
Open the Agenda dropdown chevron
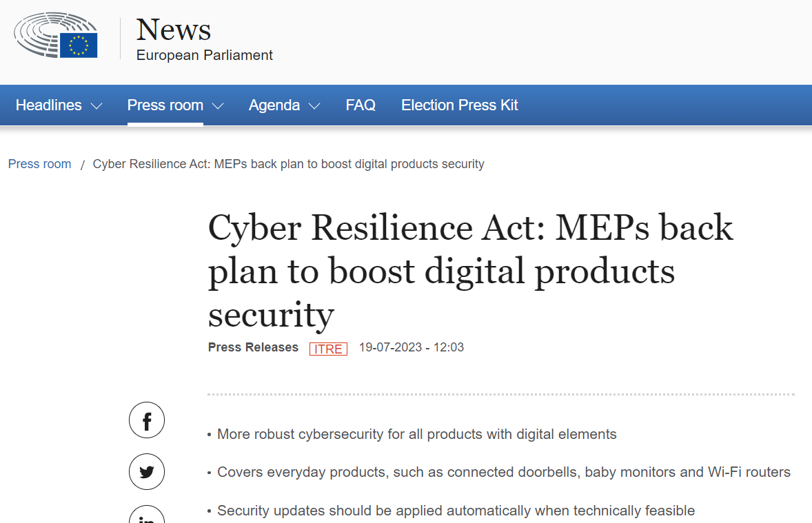(x=314, y=106)
